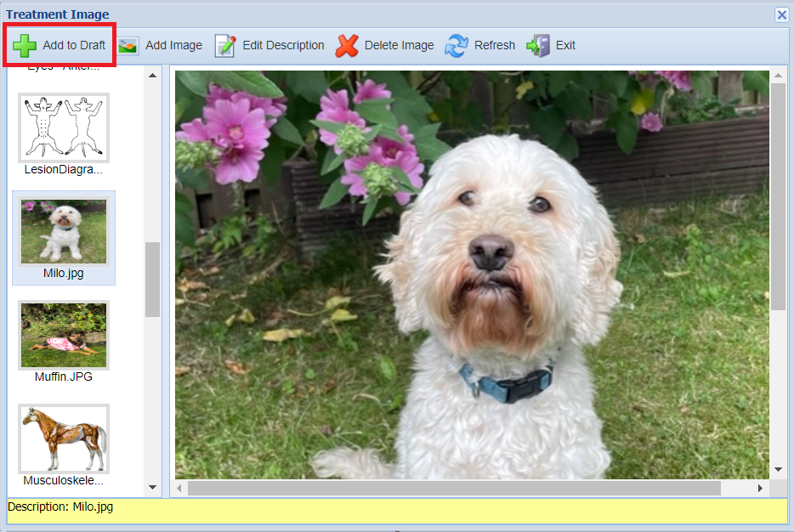Click the thumbnail list scrollbar handle
This screenshot has width=794, height=532.
click(152, 280)
